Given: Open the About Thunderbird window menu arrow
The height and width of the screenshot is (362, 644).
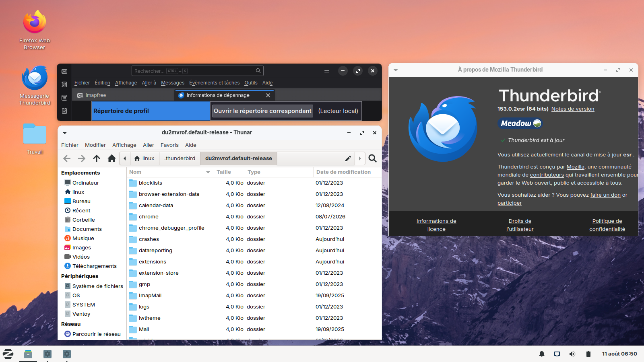Looking at the screenshot, I should click(396, 70).
